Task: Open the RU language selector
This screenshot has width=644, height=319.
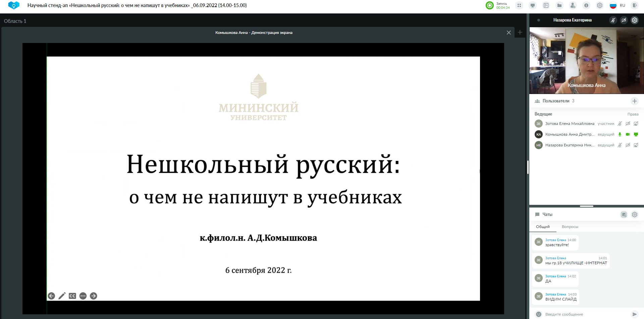Action: (x=618, y=5)
